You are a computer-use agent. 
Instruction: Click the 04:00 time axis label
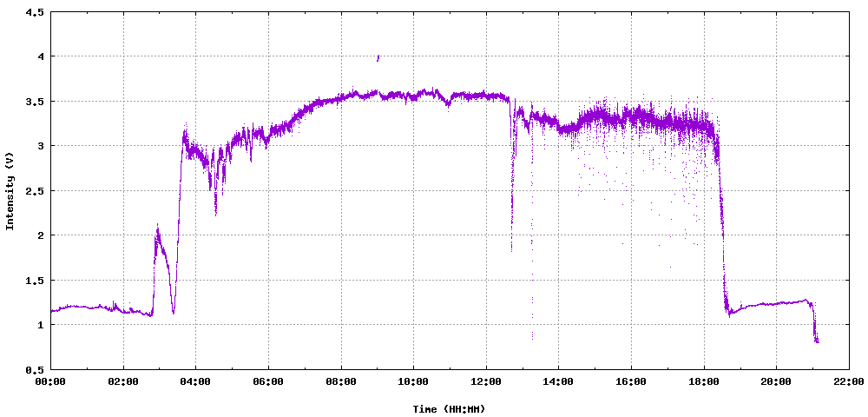click(x=195, y=381)
